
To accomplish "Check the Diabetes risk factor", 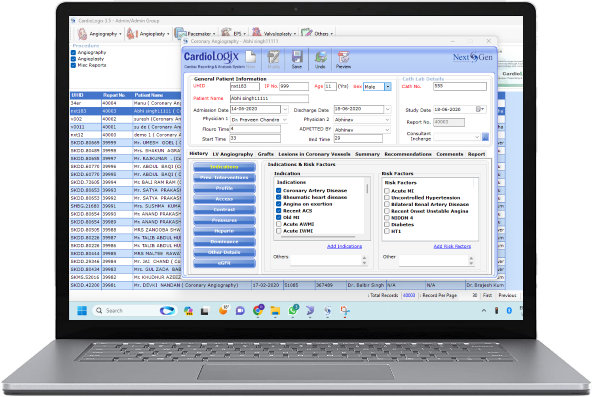I will (x=387, y=225).
